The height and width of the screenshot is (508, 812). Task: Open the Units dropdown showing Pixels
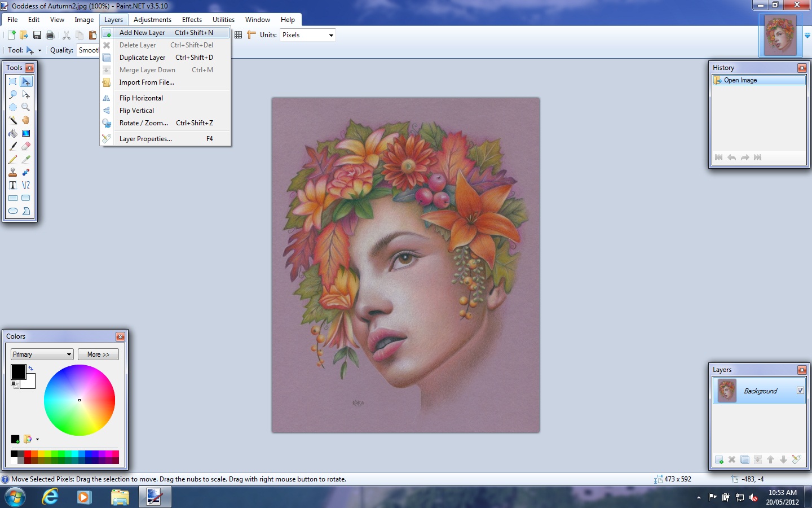pos(307,34)
